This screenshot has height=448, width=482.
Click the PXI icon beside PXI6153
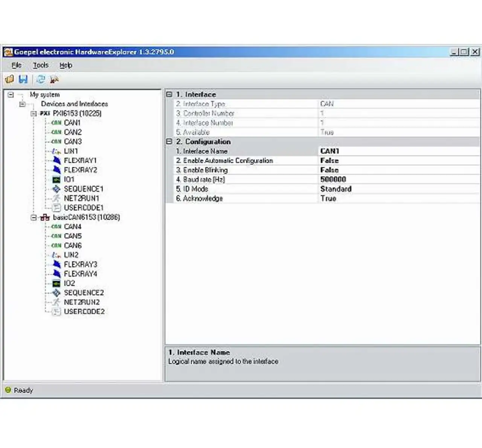tap(45, 113)
